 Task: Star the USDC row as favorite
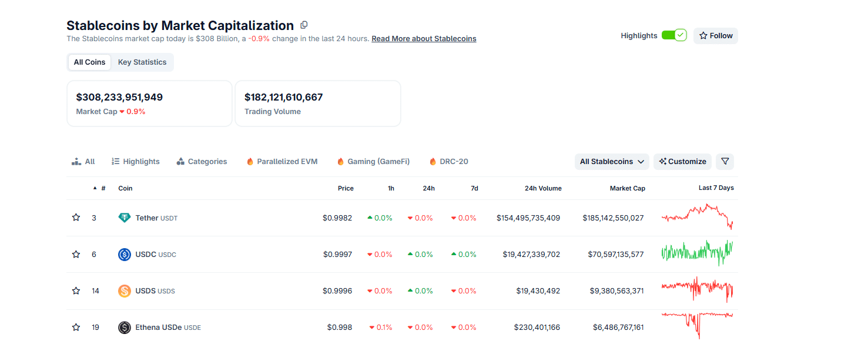76,255
